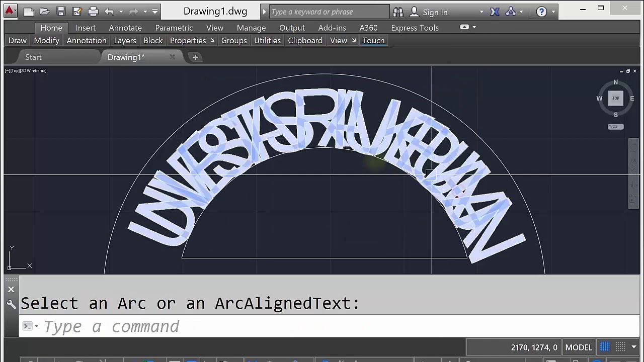
Task: Open the Draw panel
Action: point(18,41)
